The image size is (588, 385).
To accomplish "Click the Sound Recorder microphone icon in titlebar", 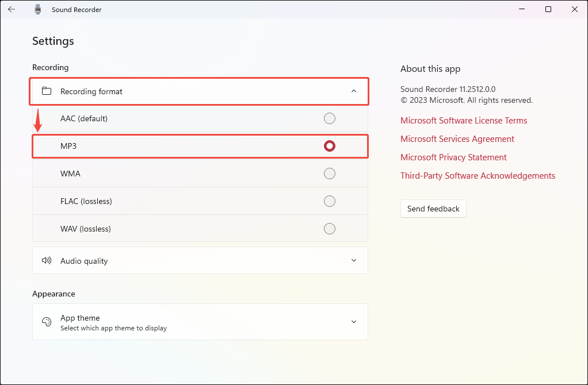I will 37,9.
